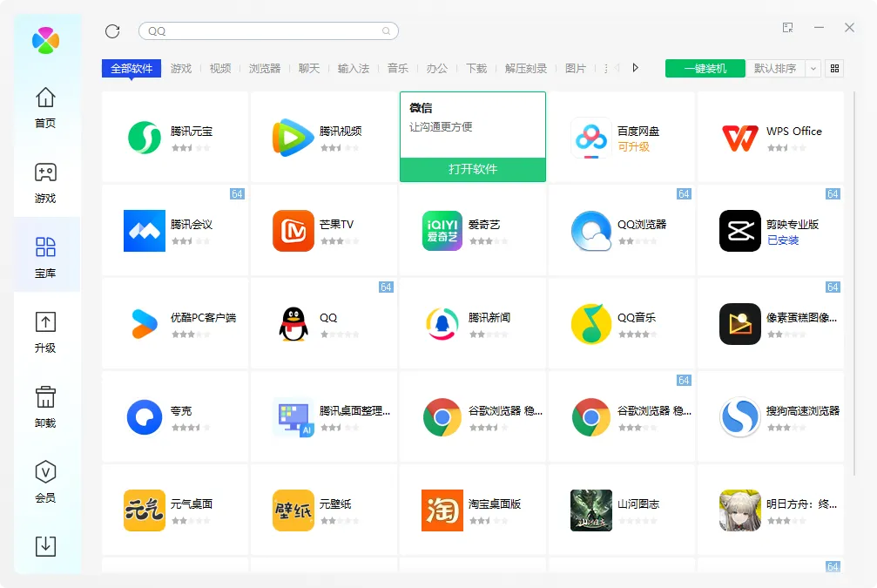Click the QQ penguin app icon
The width and height of the screenshot is (877, 588).
click(293, 324)
